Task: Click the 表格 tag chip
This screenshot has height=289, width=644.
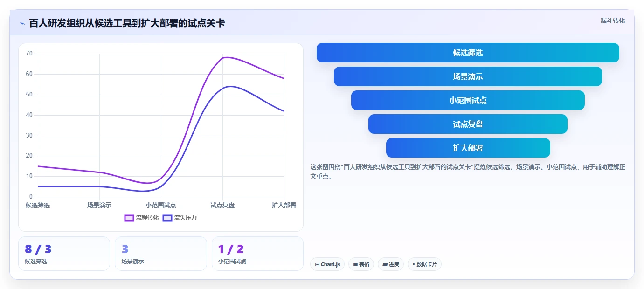Action: point(361,264)
